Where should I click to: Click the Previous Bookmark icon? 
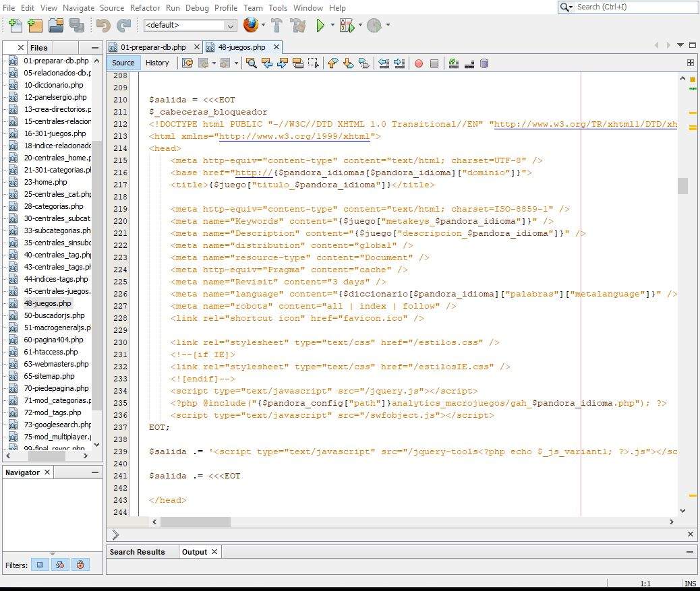(x=332, y=63)
